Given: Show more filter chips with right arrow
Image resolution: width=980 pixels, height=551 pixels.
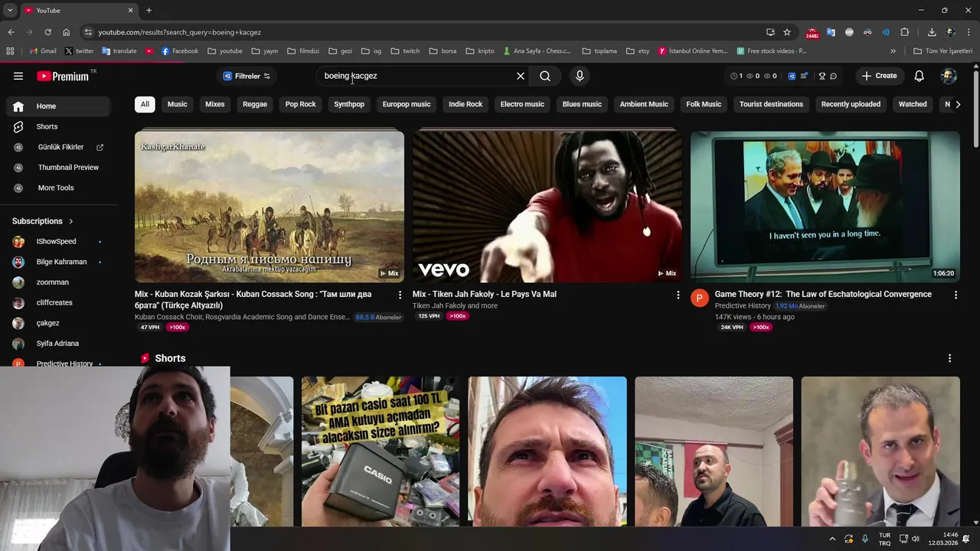Looking at the screenshot, I should [958, 104].
